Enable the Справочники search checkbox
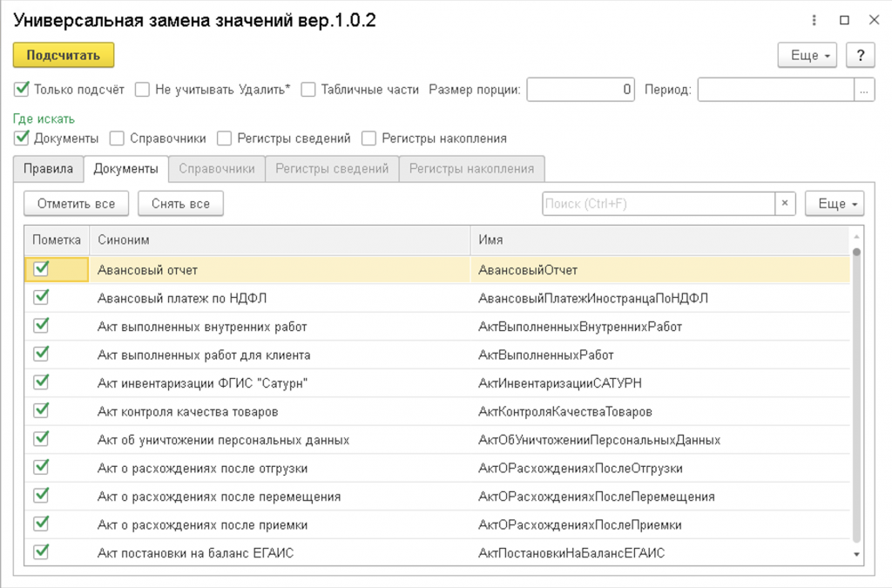 pyautogui.click(x=118, y=139)
